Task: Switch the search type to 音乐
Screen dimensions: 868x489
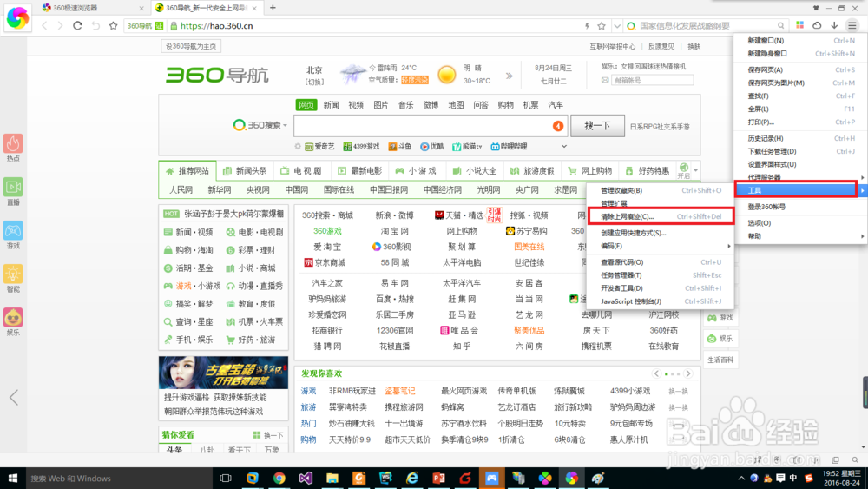Action: (x=405, y=105)
